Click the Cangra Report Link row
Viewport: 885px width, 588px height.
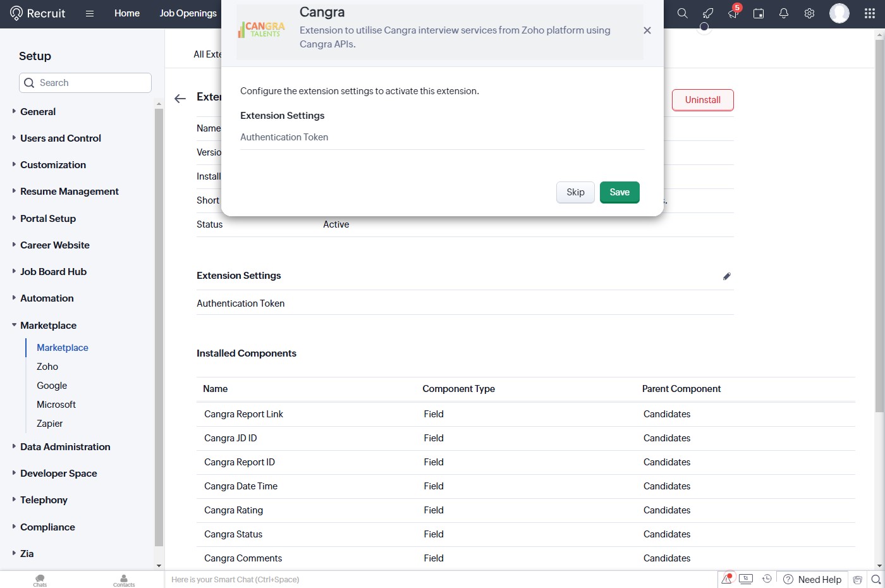526,414
